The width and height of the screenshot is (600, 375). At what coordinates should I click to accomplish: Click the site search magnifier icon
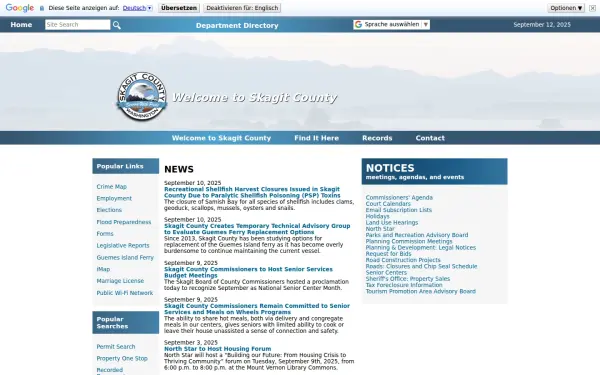click(117, 25)
